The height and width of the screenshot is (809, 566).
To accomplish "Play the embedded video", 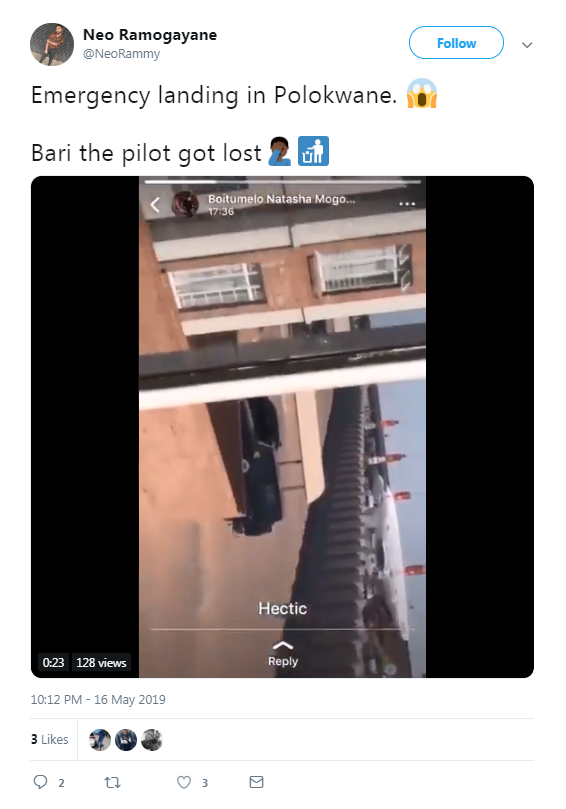I will coord(282,427).
